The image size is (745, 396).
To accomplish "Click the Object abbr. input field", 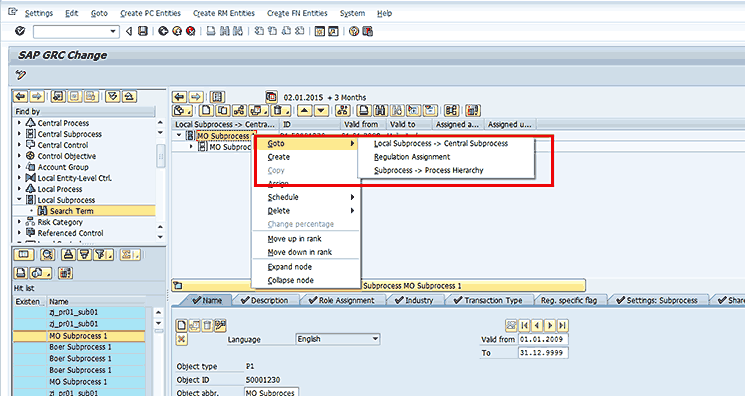I will tap(272, 393).
